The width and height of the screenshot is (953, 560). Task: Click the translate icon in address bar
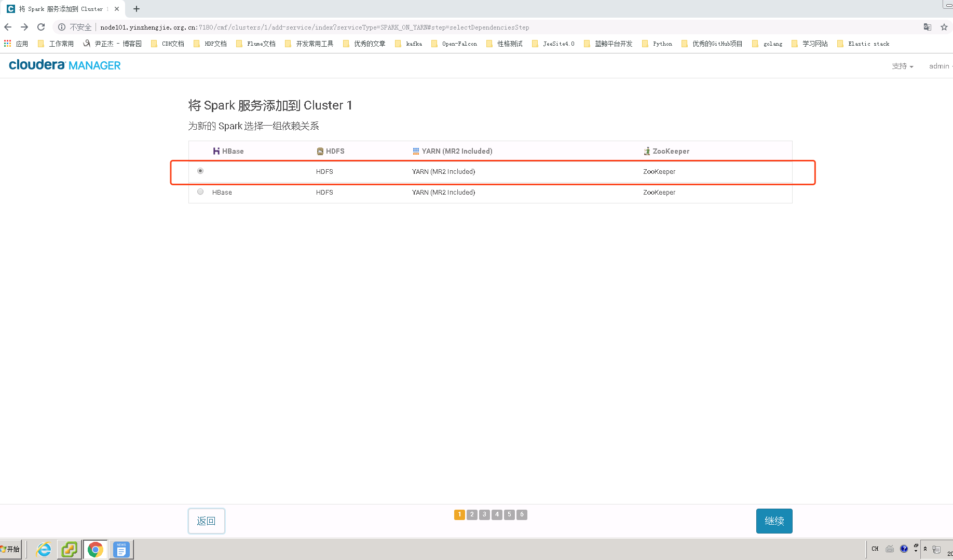pos(927,27)
